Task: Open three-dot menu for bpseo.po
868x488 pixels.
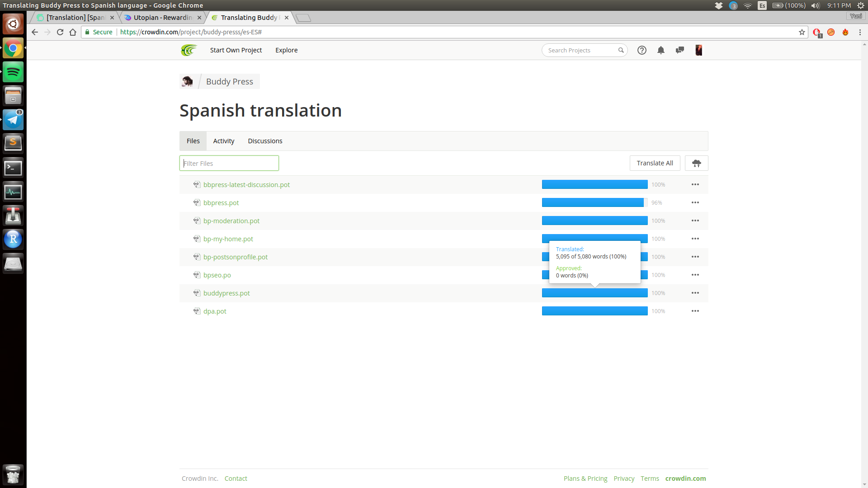Action: click(x=695, y=275)
